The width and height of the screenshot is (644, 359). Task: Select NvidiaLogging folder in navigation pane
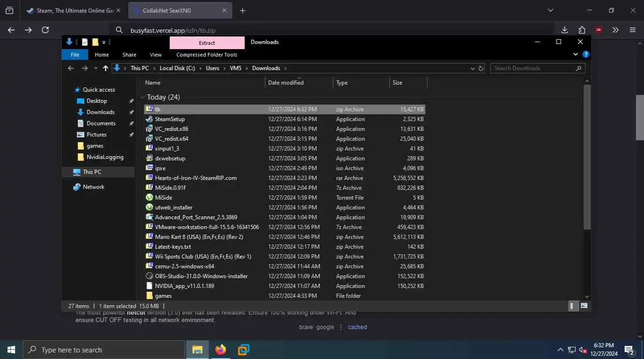(105, 157)
